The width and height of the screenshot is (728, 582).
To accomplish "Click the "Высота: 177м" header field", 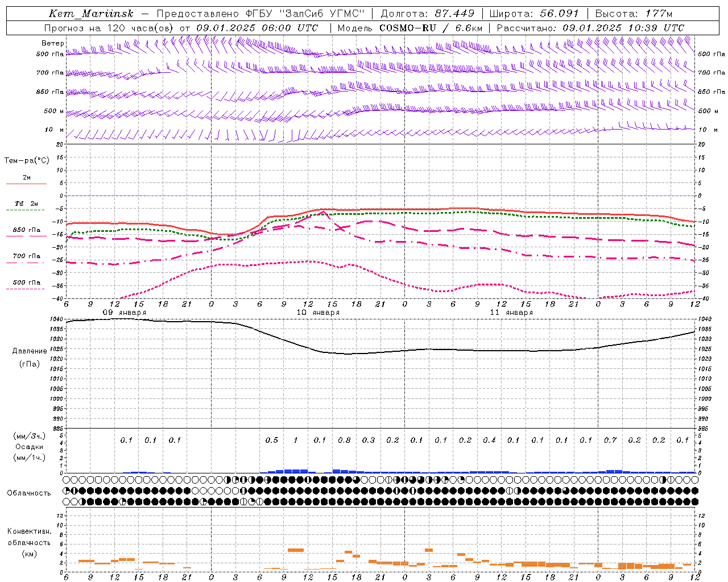I will [633, 14].
